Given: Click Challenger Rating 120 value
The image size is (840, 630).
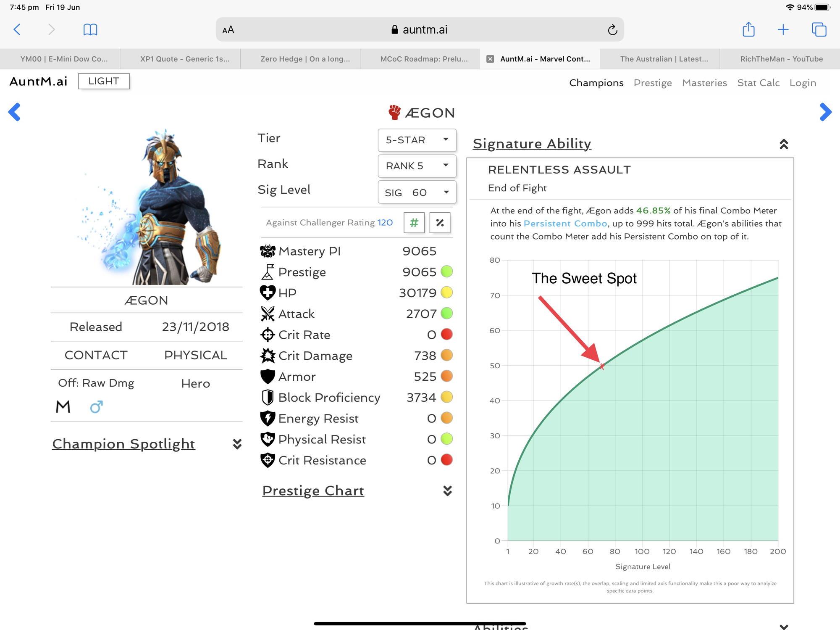Looking at the screenshot, I should 385,222.
